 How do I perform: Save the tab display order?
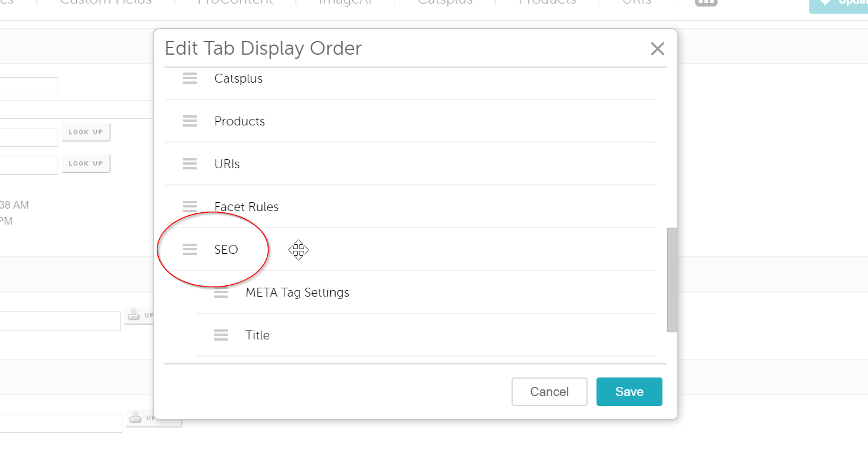[x=629, y=392]
